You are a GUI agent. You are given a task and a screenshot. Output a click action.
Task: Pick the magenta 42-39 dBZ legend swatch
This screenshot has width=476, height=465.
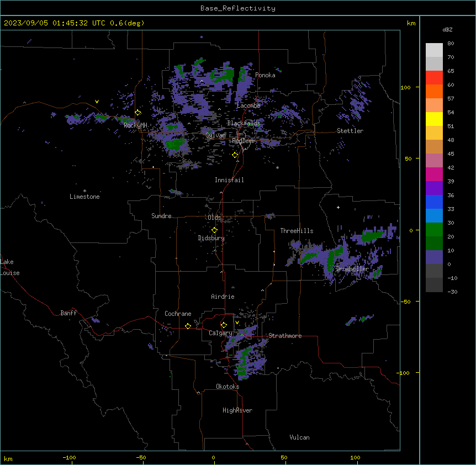(434, 174)
